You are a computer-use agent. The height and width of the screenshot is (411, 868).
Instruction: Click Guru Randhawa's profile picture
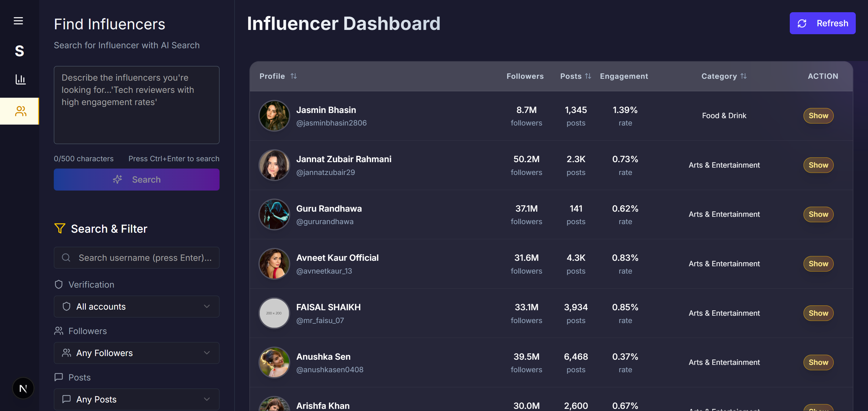coord(274,214)
